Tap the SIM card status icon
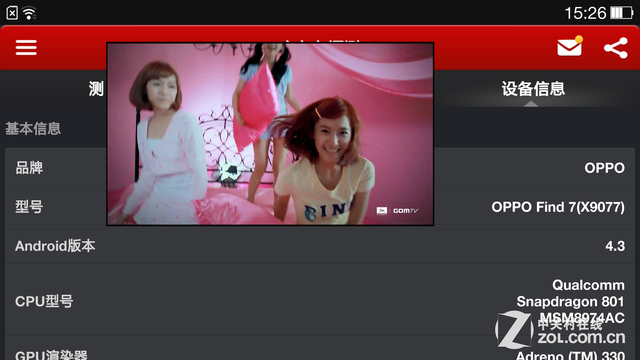This screenshot has height=360, width=640. pos(12,13)
